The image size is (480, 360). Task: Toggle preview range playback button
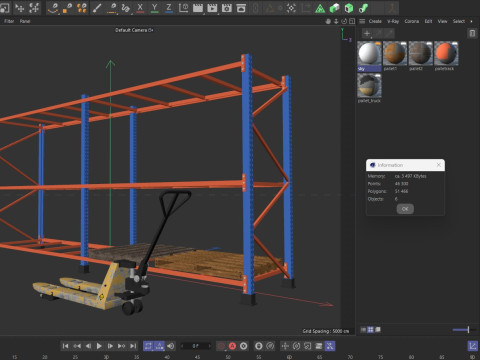pos(160,346)
